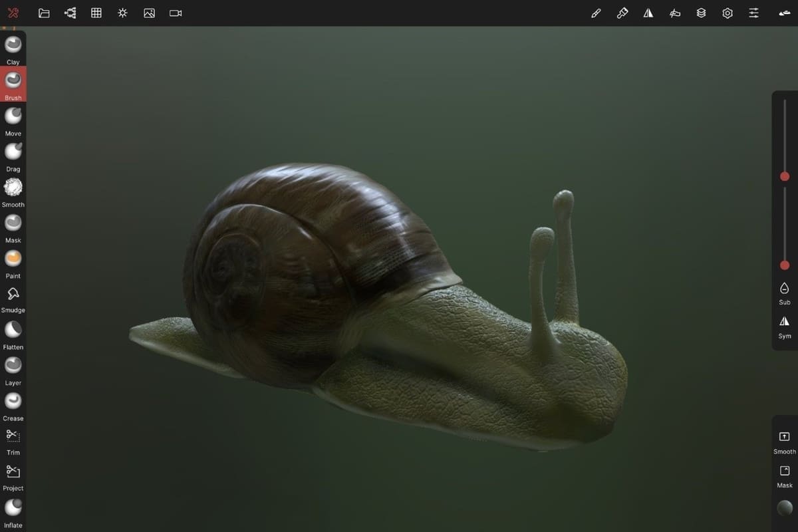Open the stroke pencil menu
The image size is (798, 532).
pyautogui.click(x=596, y=13)
